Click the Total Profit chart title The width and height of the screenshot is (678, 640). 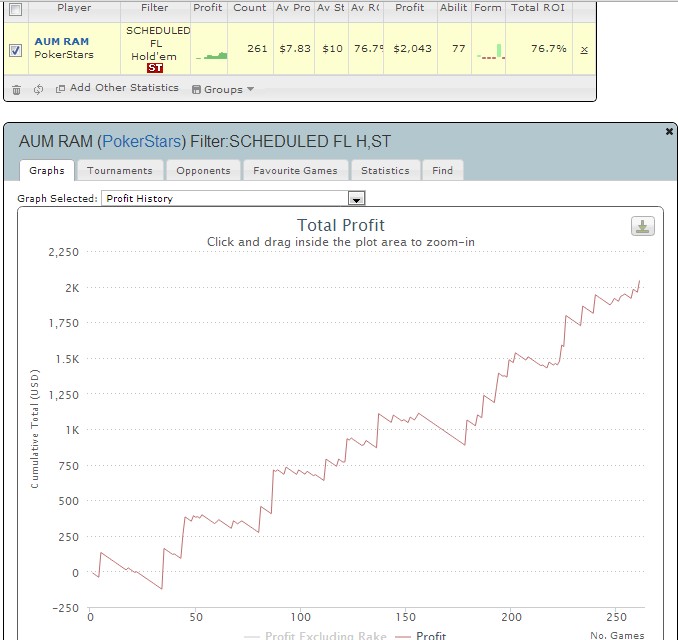[341, 225]
